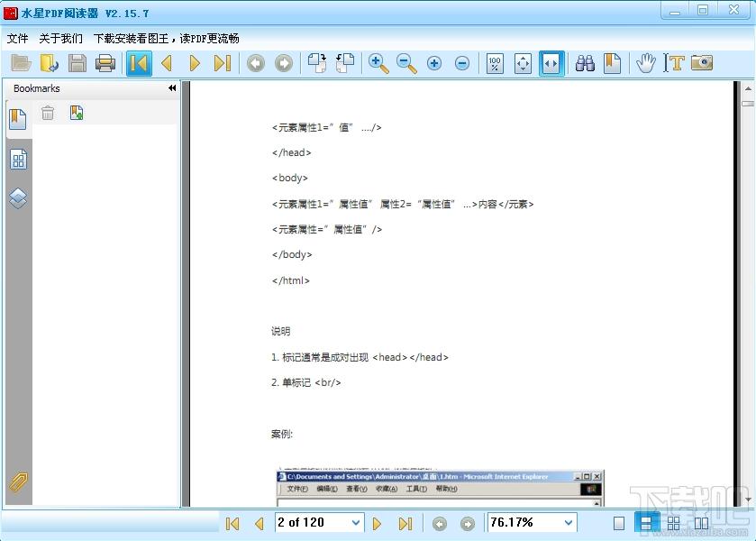Image resolution: width=756 pixels, height=541 pixels.
Task: Expand the page number dropdown
Action: coord(356,523)
